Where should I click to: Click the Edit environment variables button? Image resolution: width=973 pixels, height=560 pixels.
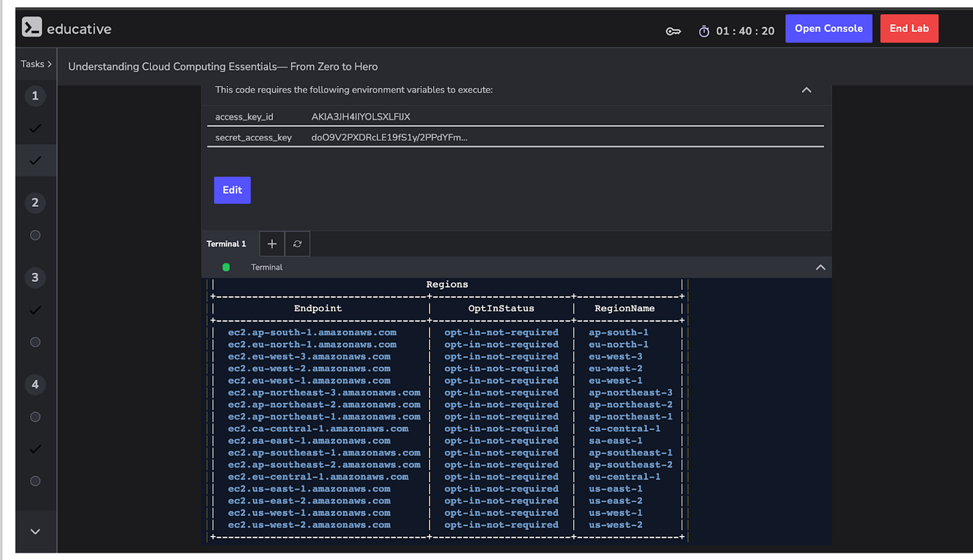pyautogui.click(x=232, y=190)
